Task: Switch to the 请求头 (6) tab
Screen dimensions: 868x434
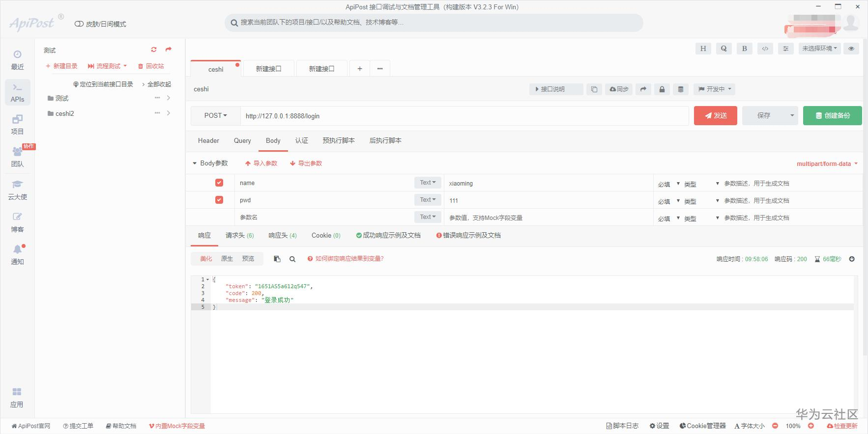Action: [240, 235]
